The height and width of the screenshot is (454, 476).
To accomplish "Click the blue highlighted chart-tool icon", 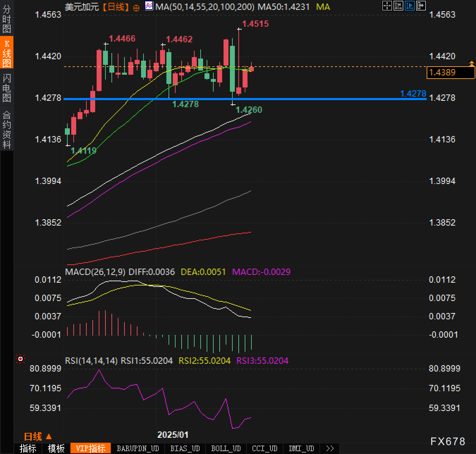I will point(409,6).
